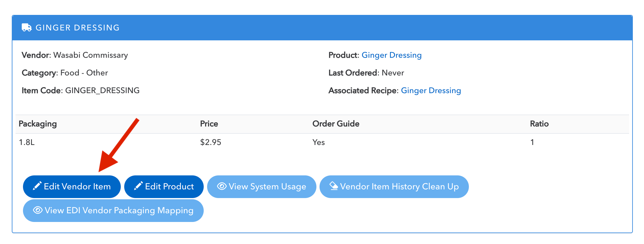The image size is (644, 244).
Task: Click the Price column header
Action: point(209,124)
